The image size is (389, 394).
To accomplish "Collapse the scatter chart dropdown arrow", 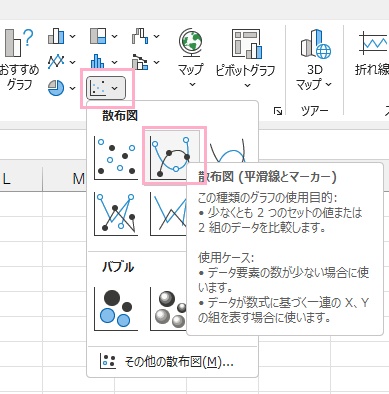I will pyautogui.click(x=115, y=88).
